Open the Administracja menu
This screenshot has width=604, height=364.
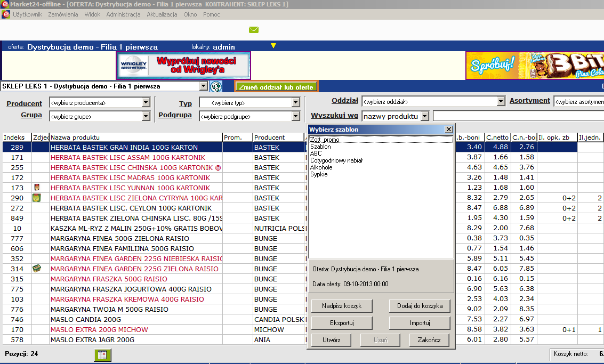123,14
